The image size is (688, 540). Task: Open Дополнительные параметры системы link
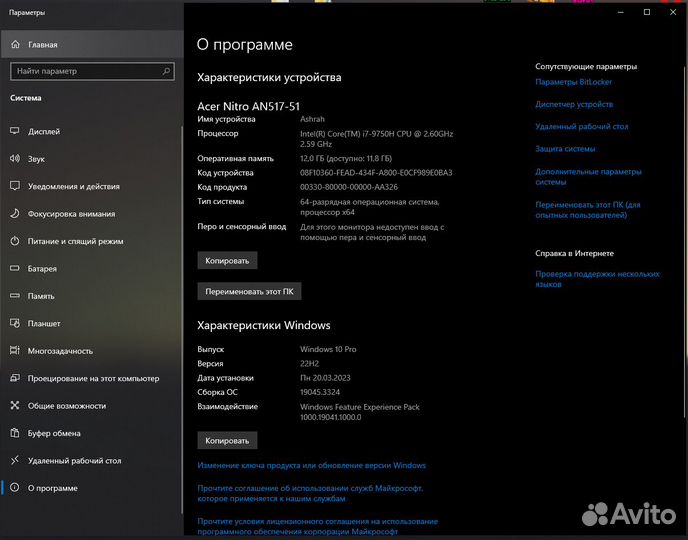(x=588, y=176)
